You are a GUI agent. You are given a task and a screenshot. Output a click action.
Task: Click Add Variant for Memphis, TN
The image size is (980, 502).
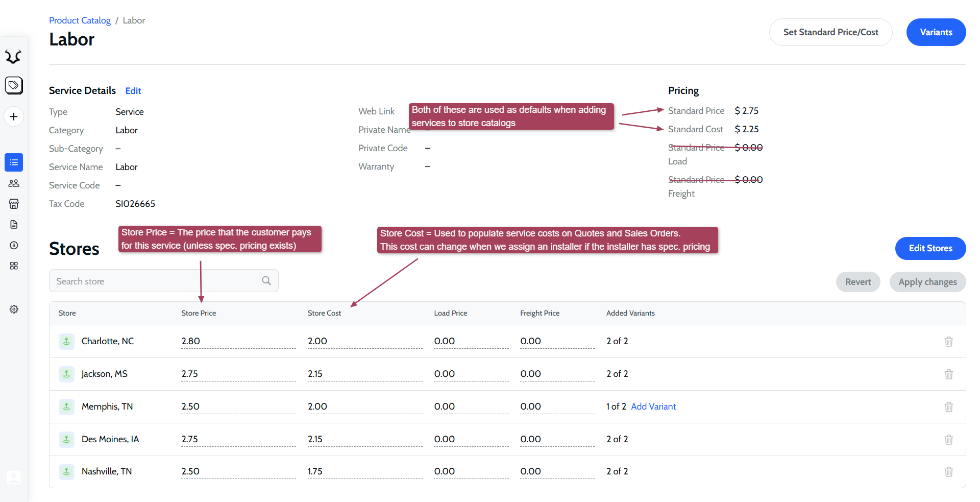pyautogui.click(x=653, y=407)
